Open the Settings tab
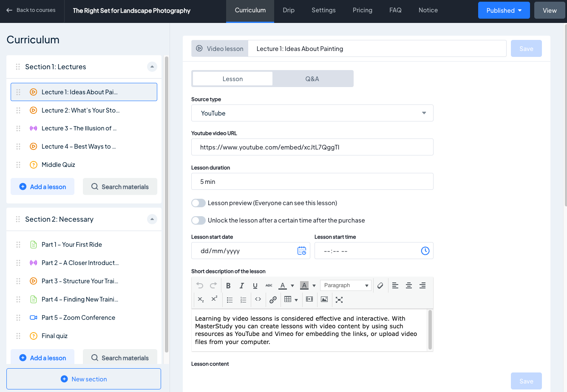Screen dimensions: 567x392 click(323, 10)
